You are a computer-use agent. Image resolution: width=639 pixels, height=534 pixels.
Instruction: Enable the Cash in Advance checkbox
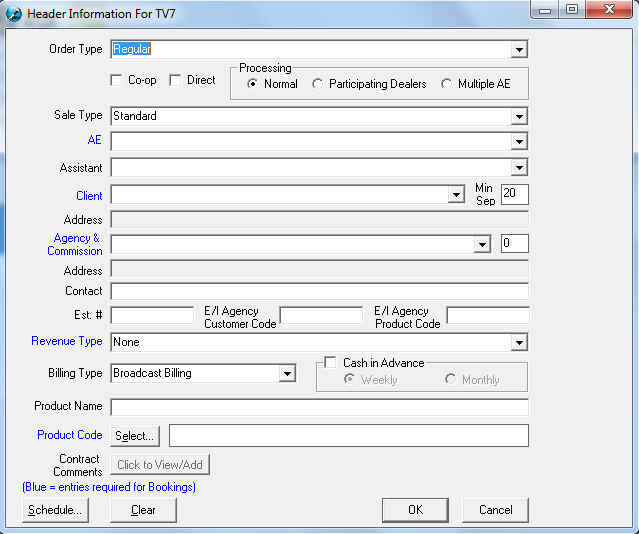(331, 363)
